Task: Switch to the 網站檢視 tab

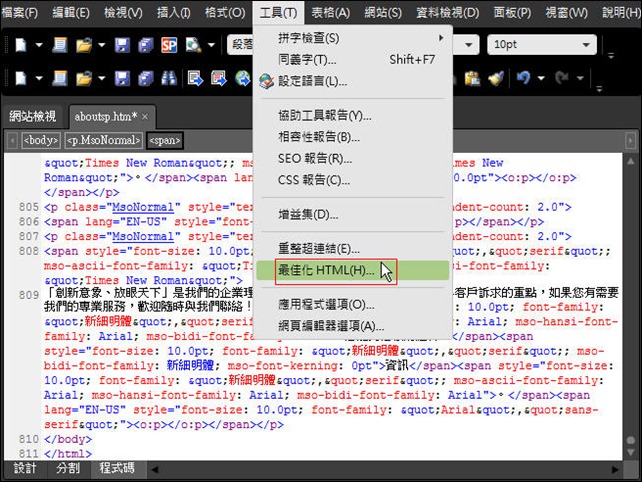Action: pyautogui.click(x=33, y=117)
